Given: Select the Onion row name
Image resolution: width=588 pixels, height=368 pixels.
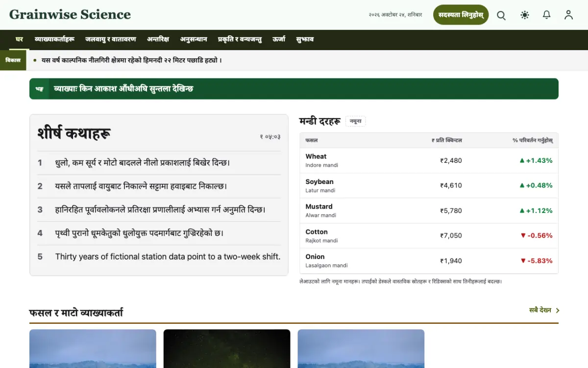Looking at the screenshot, I should click(x=315, y=257).
